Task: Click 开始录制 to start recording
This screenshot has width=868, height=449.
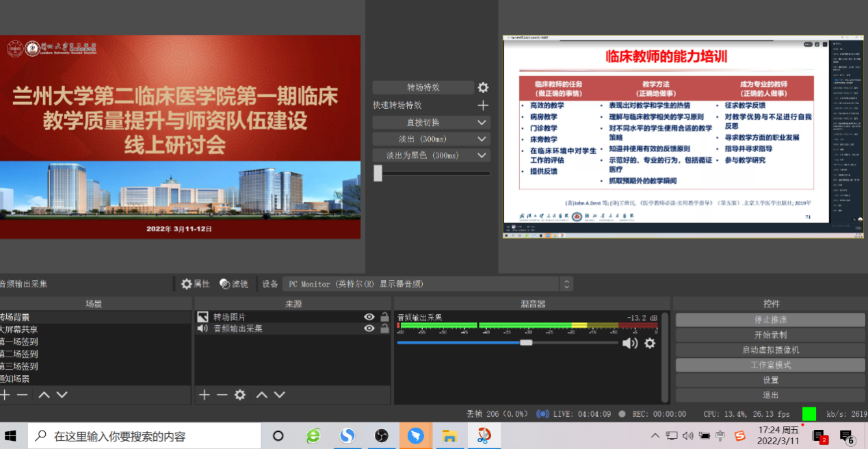Action: pyautogui.click(x=770, y=335)
